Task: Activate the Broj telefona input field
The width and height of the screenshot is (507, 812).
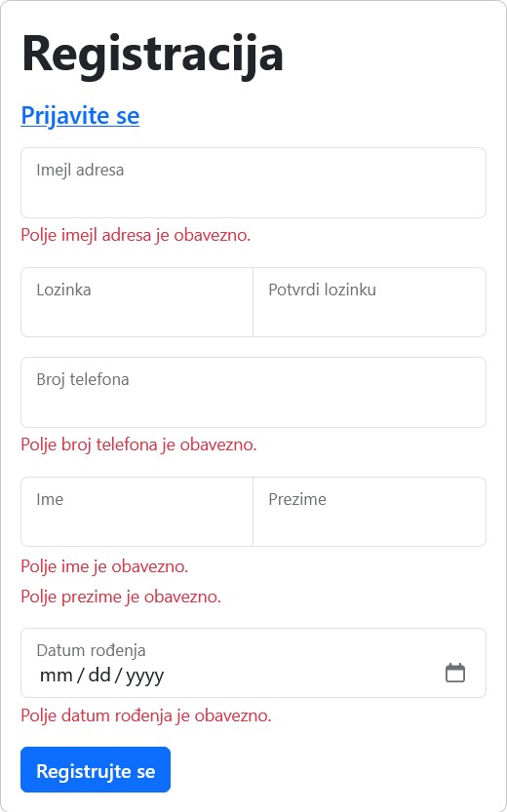Action: tap(253, 392)
